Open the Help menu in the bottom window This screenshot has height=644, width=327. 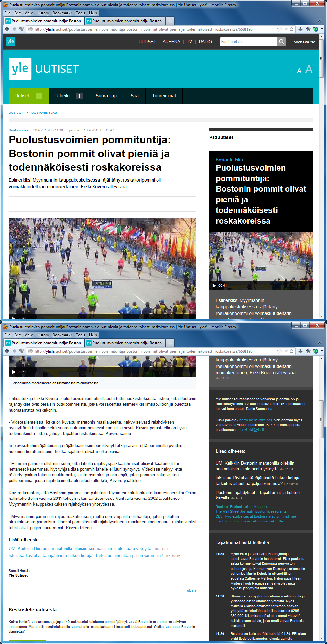93,335
